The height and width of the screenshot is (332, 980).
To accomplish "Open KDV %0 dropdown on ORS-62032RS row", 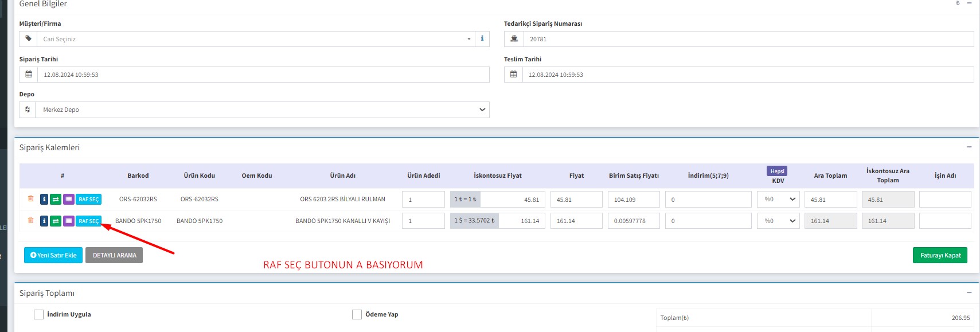I will pyautogui.click(x=778, y=200).
